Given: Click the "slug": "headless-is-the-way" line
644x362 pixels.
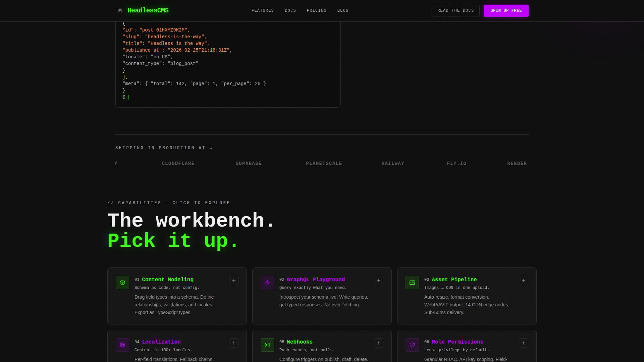Looking at the screenshot, I should click(165, 37).
